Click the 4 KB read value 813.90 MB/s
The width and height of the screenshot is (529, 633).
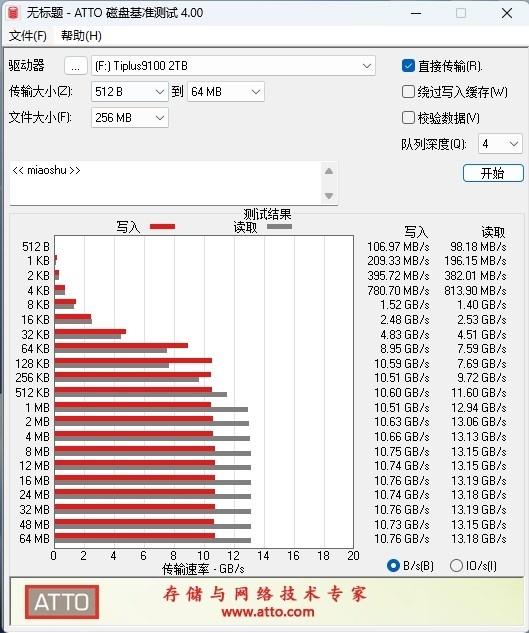click(x=475, y=291)
